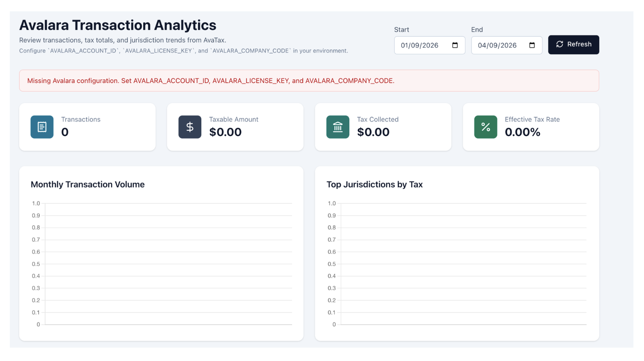Select the Top Jurisdictions by Tax chart title
The width and height of the screenshot is (644, 361).
pos(374,184)
